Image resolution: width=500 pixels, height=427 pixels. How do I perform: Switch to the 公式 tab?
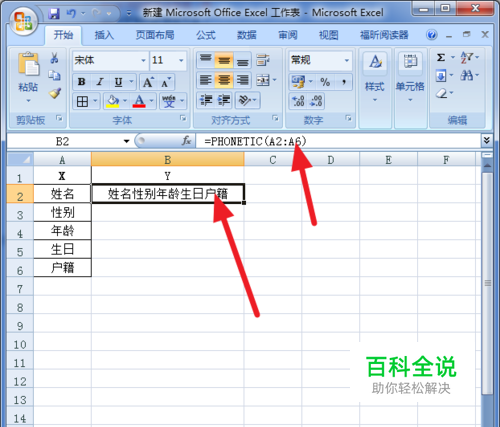click(206, 35)
